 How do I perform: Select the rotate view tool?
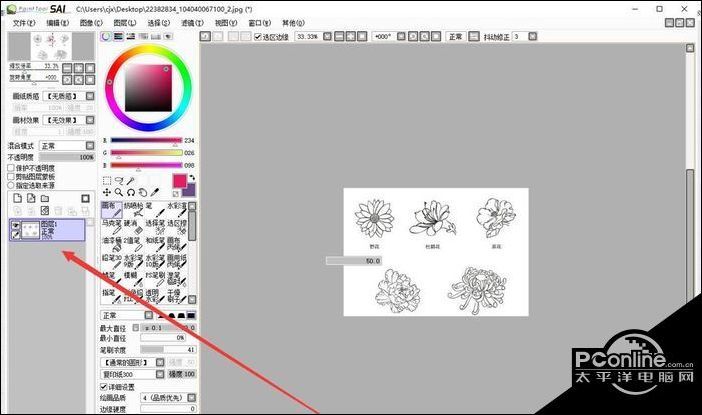click(x=131, y=193)
